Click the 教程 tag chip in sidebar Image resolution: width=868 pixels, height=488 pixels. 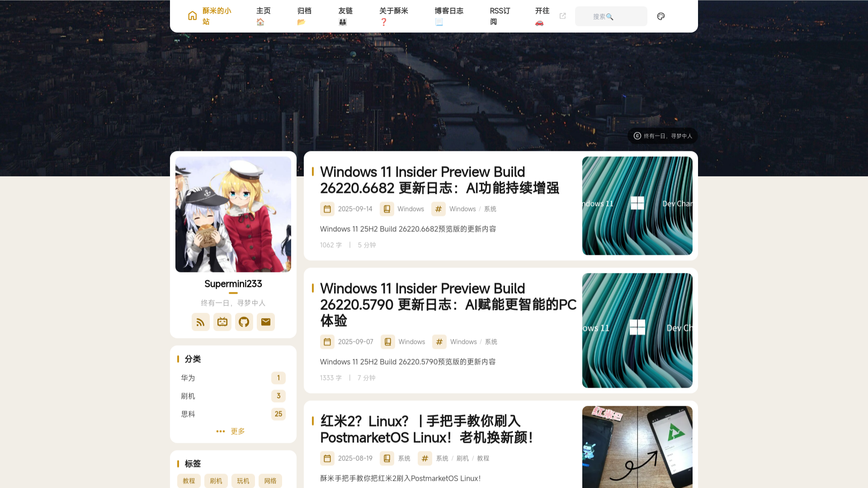pos(189,481)
